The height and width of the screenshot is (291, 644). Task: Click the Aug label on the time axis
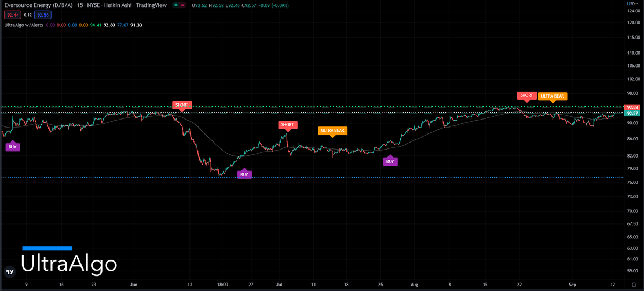point(413,285)
